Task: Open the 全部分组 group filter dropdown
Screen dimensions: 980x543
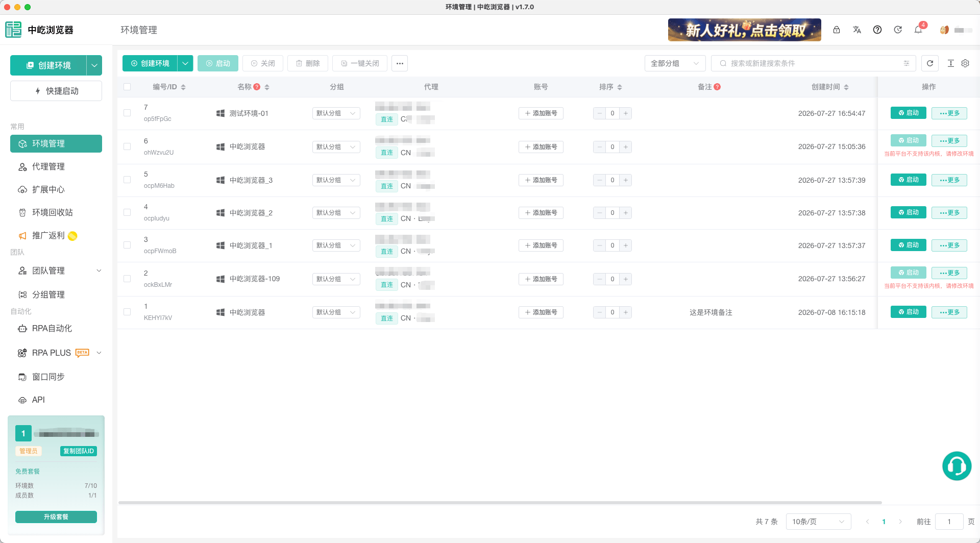Action: point(675,63)
